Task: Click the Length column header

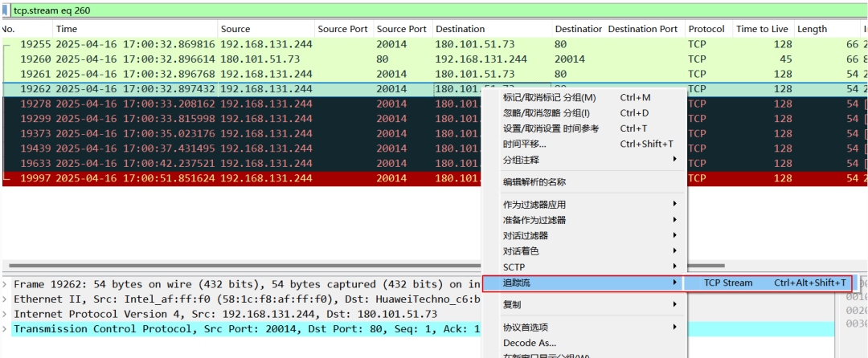Action: (x=826, y=29)
